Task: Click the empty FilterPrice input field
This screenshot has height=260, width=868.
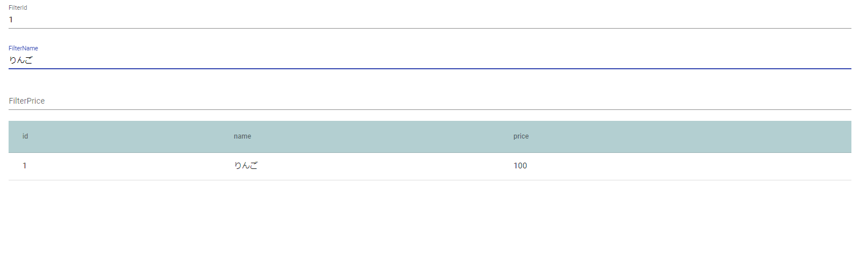Action: pyautogui.click(x=430, y=101)
